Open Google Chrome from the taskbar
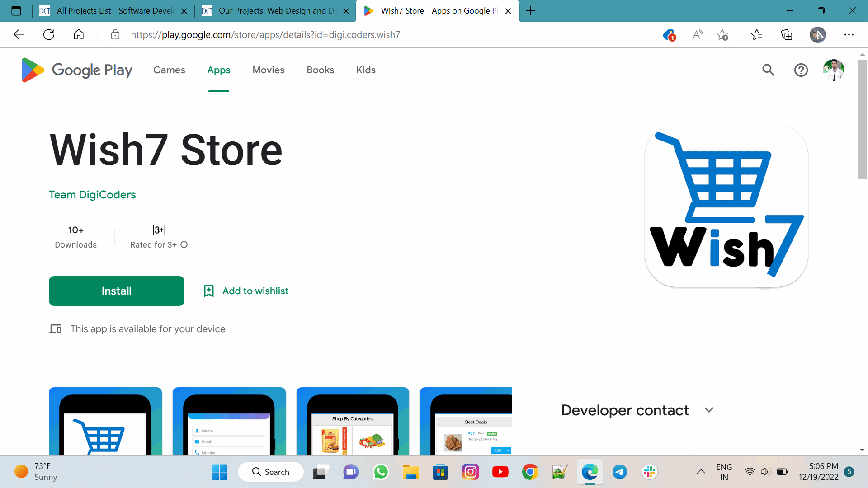The image size is (868, 488). click(x=530, y=472)
